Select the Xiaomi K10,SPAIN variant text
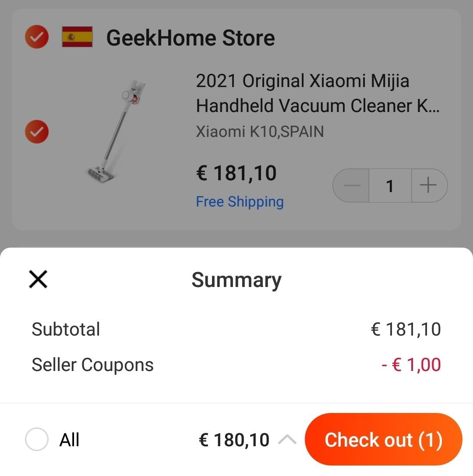 click(x=260, y=131)
